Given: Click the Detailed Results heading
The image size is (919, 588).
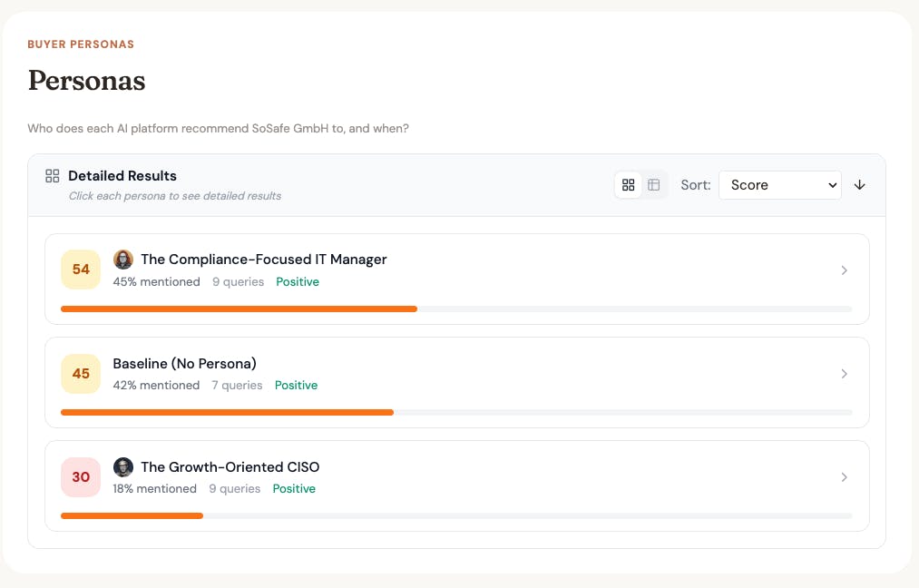Looking at the screenshot, I should (x=122, y=176).
